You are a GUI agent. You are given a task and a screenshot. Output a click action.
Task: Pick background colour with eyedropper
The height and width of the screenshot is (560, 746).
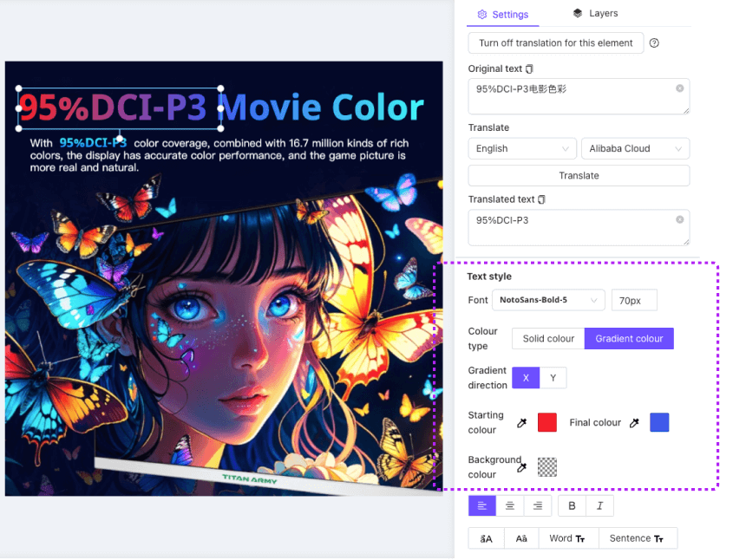click(x=522, y=467)
